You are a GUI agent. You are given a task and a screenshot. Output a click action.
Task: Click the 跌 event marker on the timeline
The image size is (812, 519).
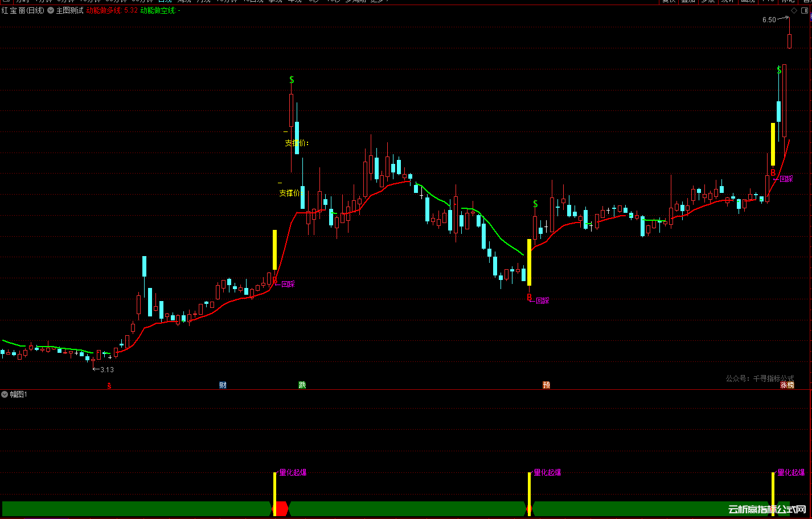[302, 385]
